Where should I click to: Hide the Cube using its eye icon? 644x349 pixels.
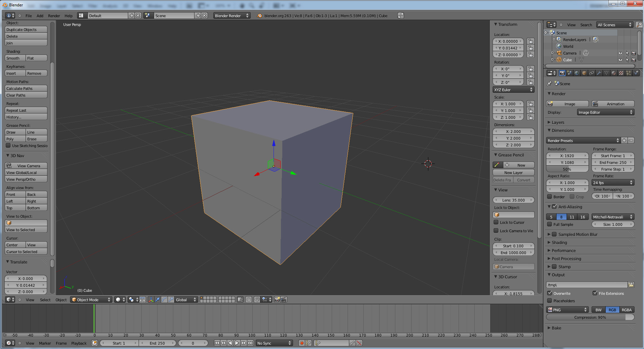pos(620,60)
